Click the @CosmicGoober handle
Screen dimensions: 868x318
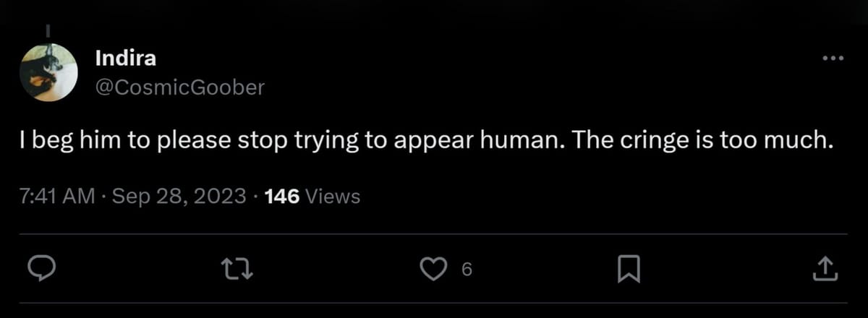click(180, 87)
